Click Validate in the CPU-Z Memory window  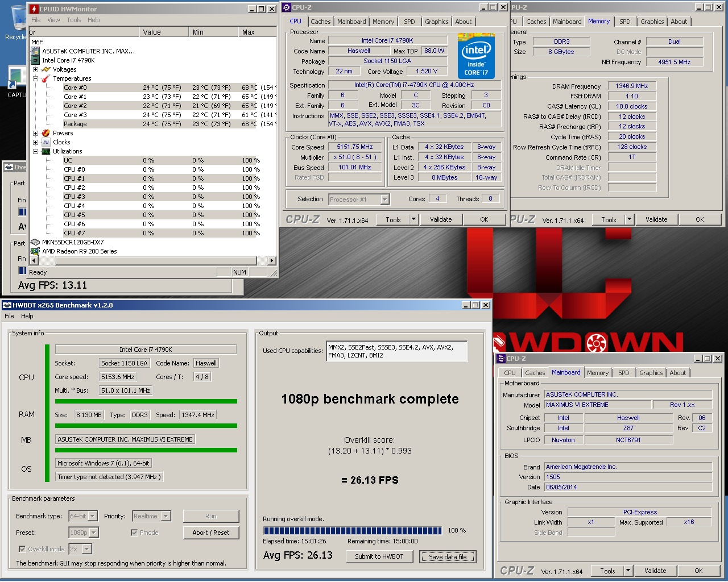[x=656, y=219]
